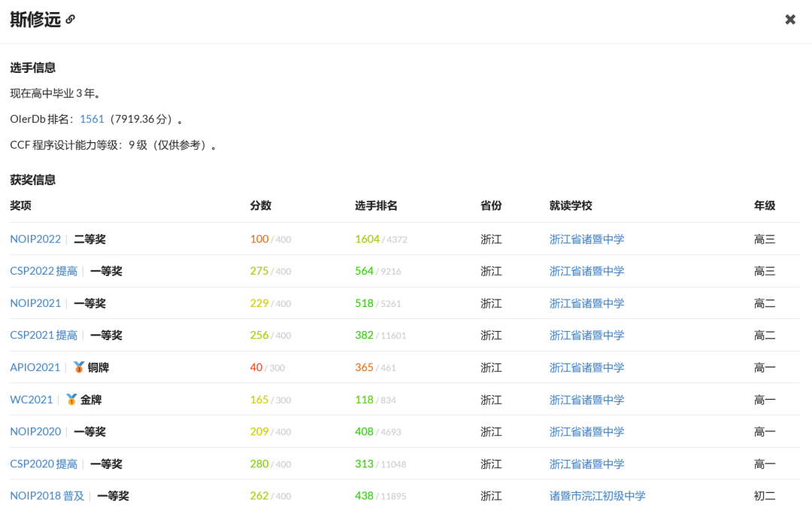The width and height of the screenshot is (812, 511).
Task: Open the NOIP2020 contest link
Action: [x=35, y=432]
